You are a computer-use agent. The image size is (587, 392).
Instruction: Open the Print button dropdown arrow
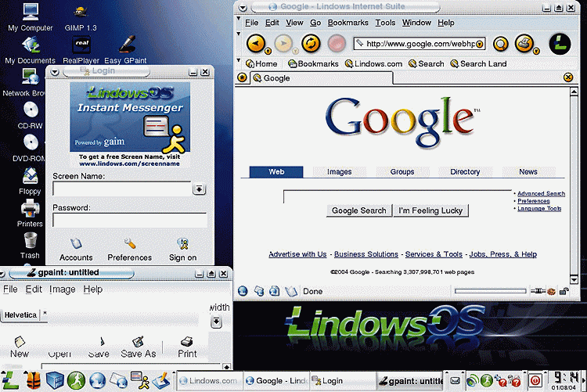536,51
